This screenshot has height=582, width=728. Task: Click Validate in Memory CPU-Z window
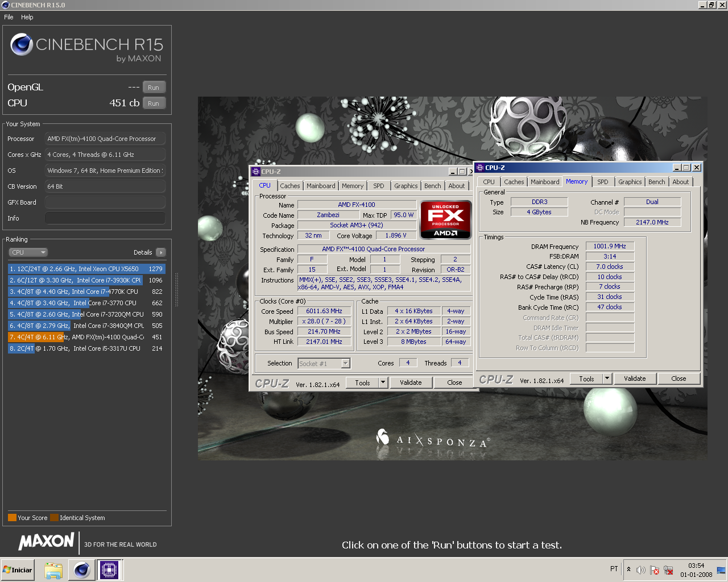pyautogui.click(x=635, y=379)
